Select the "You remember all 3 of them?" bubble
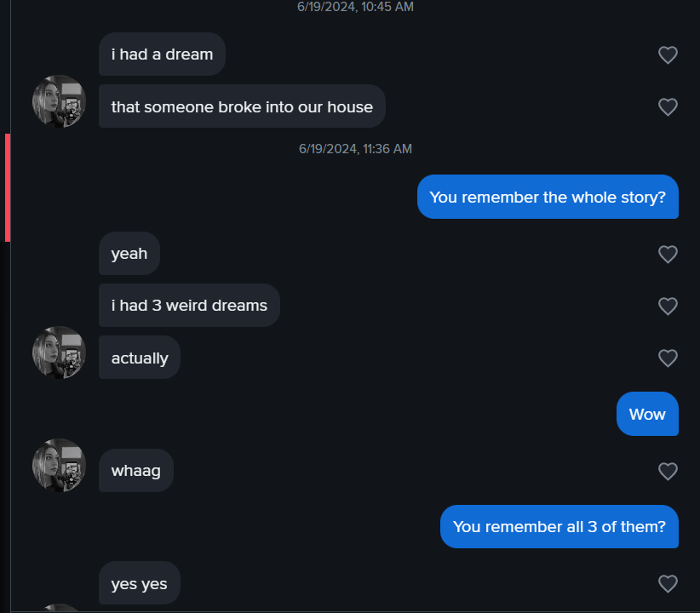 click(559, 526)
